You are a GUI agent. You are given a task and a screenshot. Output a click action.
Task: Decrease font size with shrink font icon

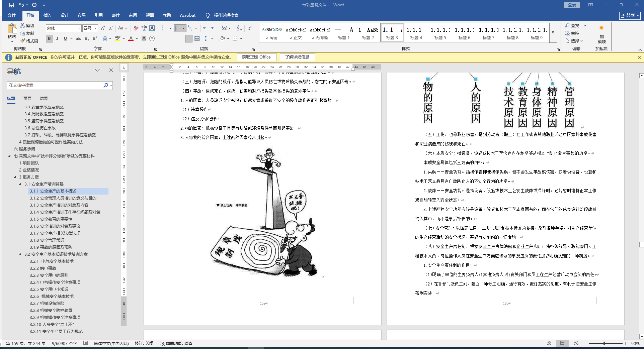point(111,28)
